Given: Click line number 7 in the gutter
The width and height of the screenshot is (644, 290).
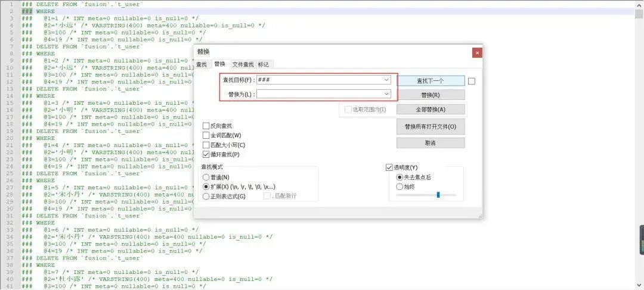Looking at the screenshot, I should point(11,46).
